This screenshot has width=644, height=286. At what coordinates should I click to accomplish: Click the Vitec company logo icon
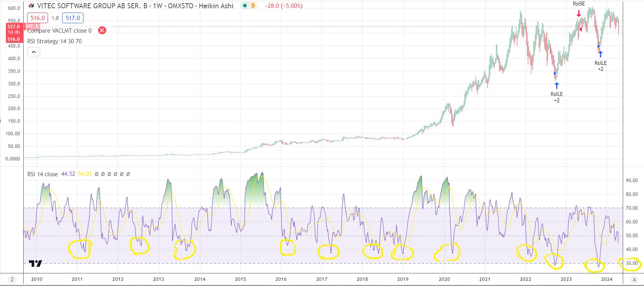click(31, 6)
